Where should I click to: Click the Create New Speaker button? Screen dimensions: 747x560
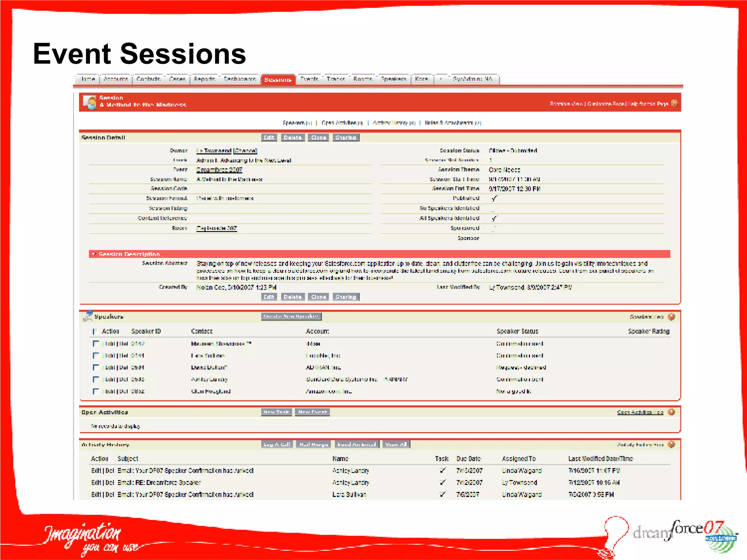tap(291, 316)
